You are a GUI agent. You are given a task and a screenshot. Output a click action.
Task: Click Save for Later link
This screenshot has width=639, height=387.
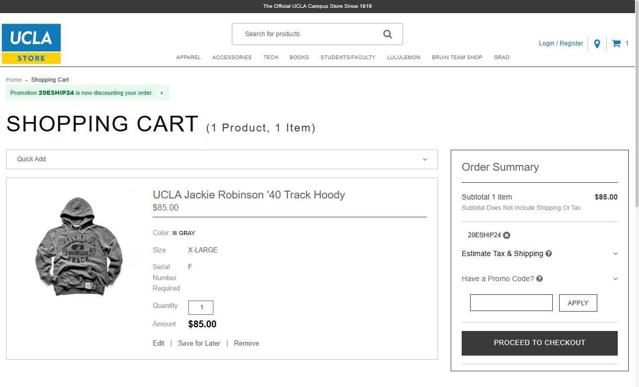click(x=199, y=343)
